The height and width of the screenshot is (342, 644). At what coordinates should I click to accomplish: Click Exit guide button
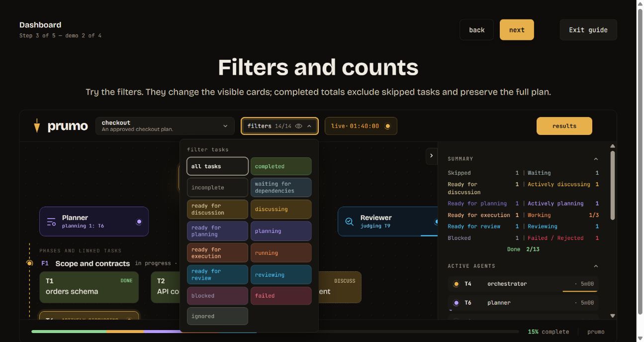click(588, 30)
